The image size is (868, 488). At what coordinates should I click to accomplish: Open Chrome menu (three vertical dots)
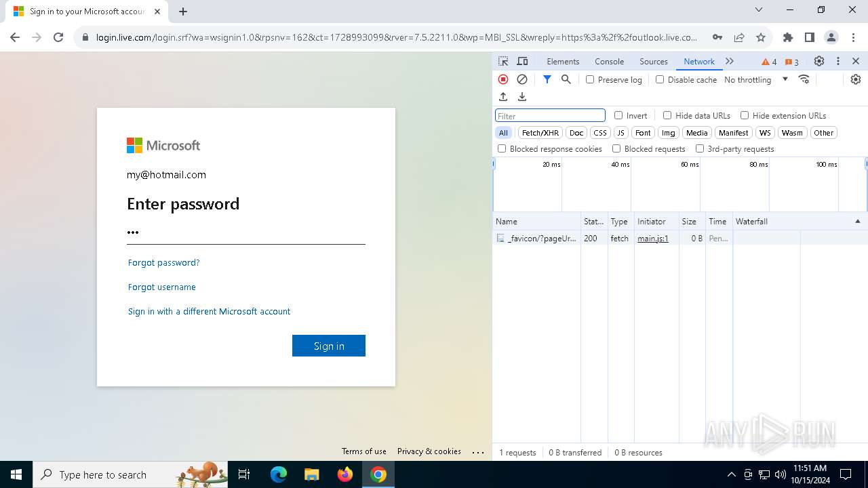(x=852, y=37)
